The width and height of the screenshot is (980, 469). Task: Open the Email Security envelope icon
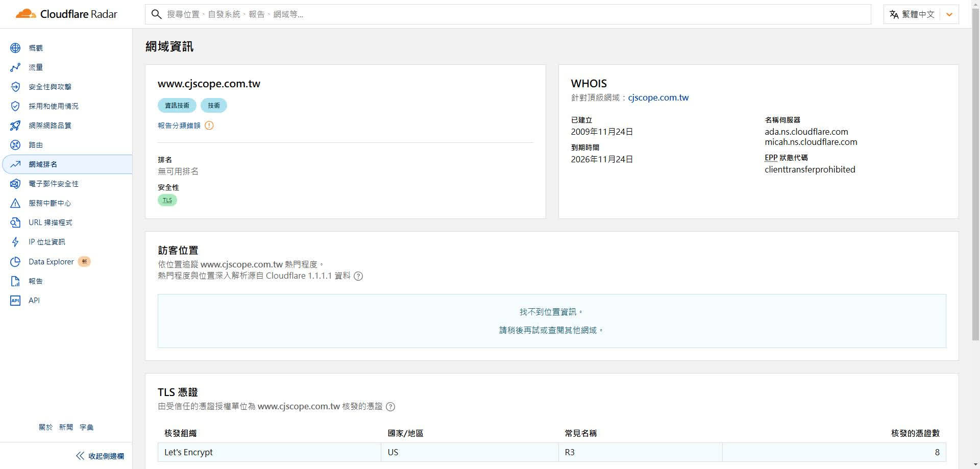(x=15, y=184)
